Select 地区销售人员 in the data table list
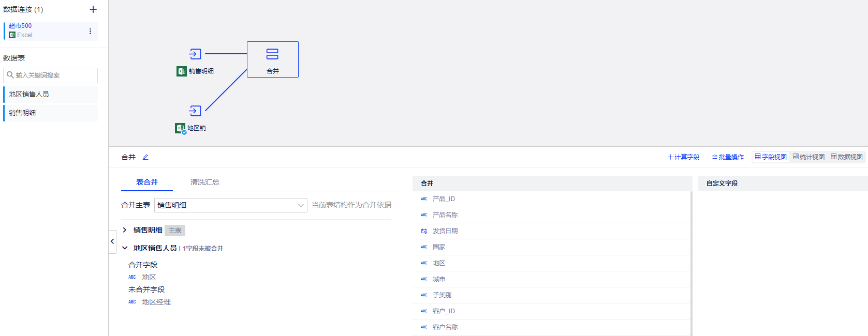 51,94
